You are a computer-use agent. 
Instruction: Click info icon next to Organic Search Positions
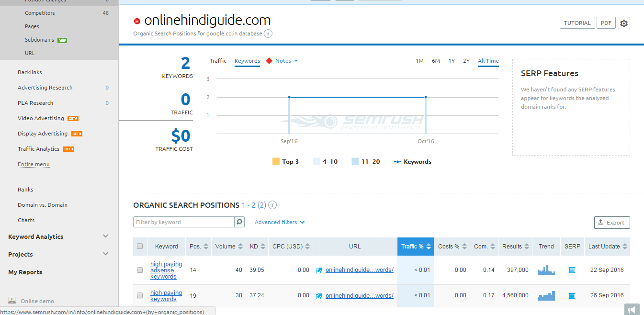tap(272, 205)
